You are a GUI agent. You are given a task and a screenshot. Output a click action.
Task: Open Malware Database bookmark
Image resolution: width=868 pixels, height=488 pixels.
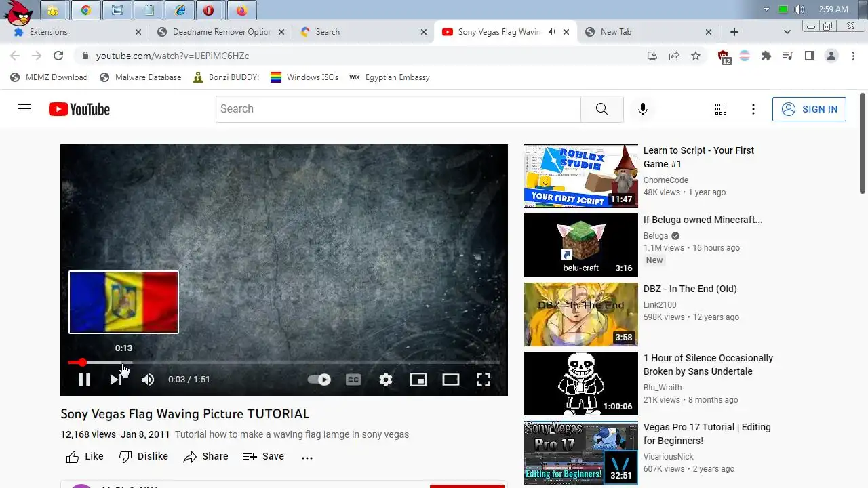coord(140,77)
